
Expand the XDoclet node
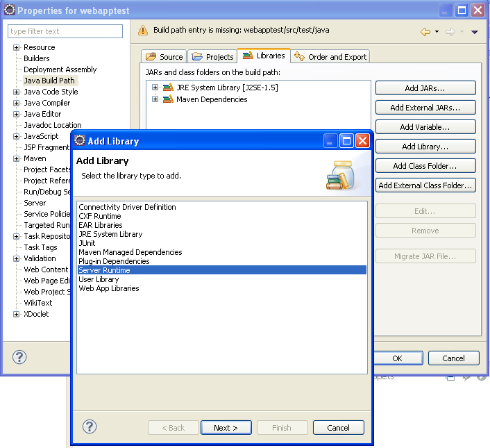click(16, 314)
